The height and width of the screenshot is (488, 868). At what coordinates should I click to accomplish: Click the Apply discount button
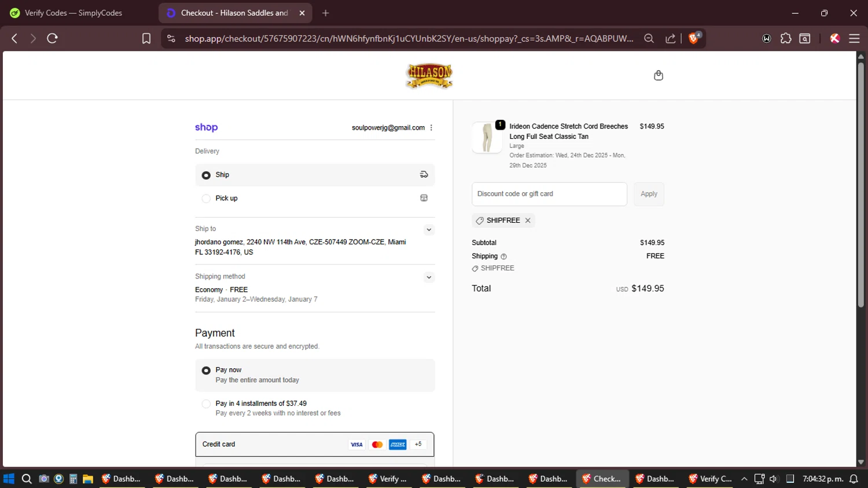(649, 194)
